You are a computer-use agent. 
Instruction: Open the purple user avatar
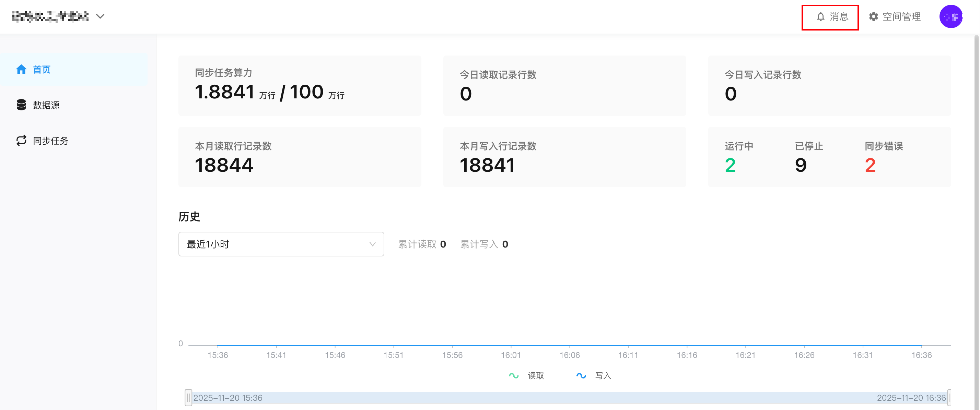950,17
